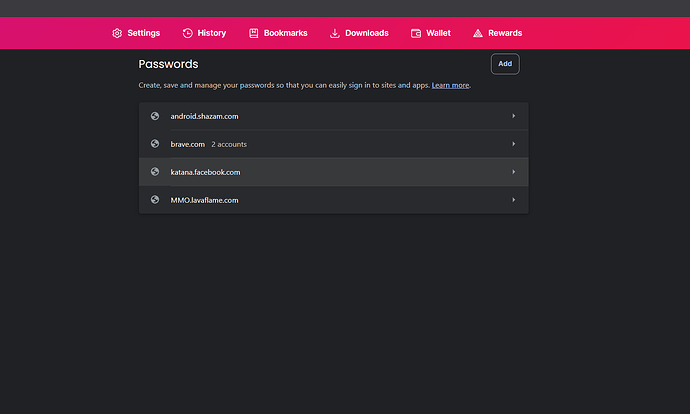Screen dimensions: 690x414
Task: Open the History tab
Action: tap(211, 33)
